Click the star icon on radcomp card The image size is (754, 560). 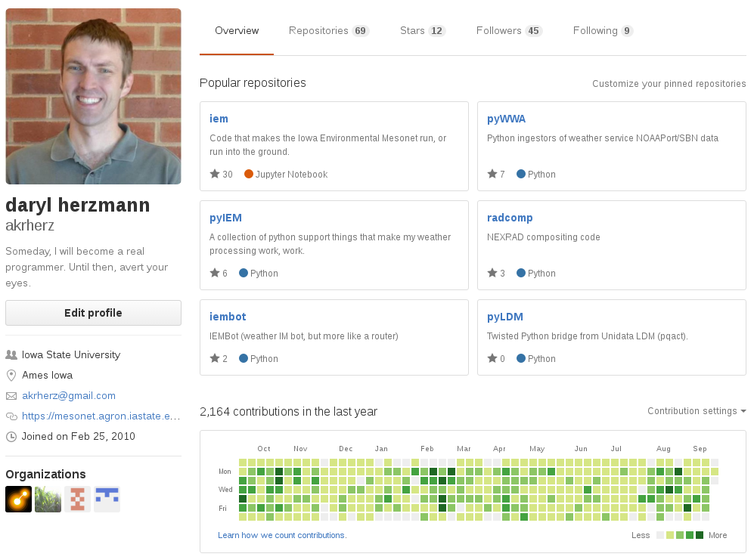click(x=492, y=273)
